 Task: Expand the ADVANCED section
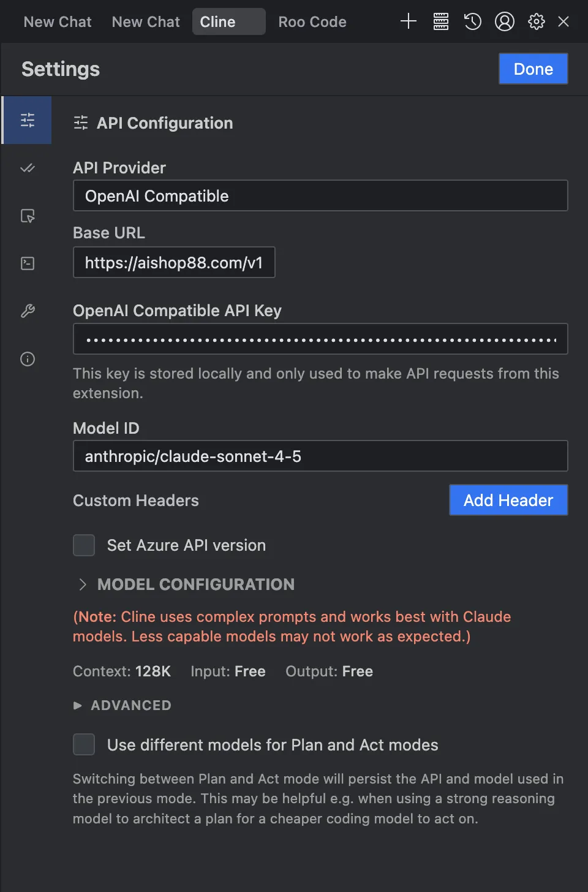(122, 705)
